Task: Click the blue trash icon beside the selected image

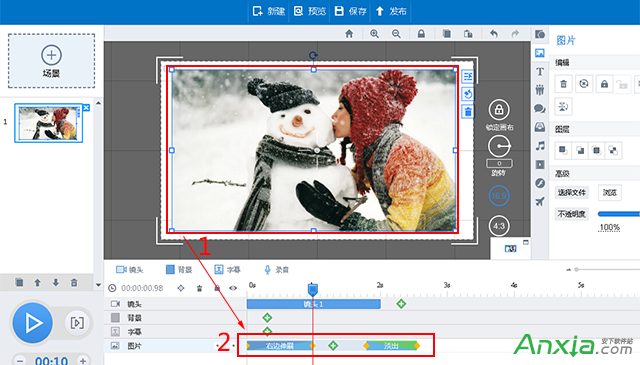Action: [x=468, y=111]
